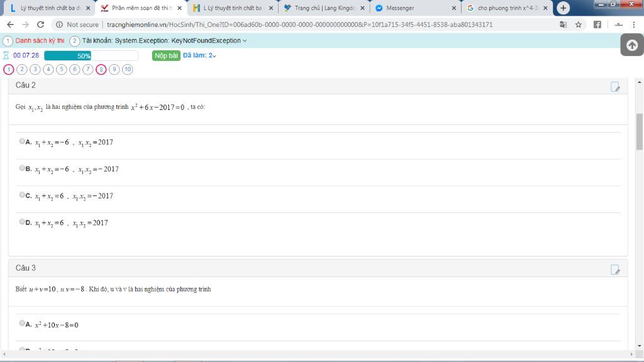The image size is (644, 362).
Task: Switch to the Phần mềm soạn đề thi tab
Action: coord(141,8)
